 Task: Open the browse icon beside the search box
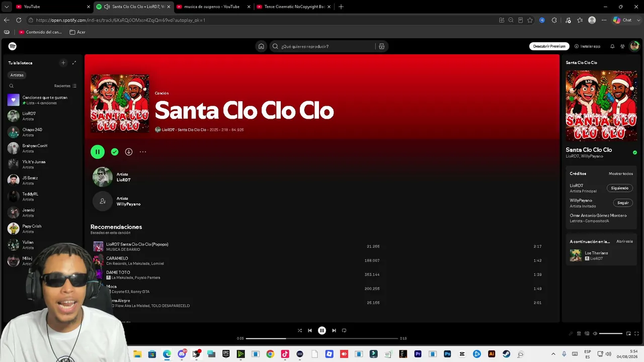381,46
